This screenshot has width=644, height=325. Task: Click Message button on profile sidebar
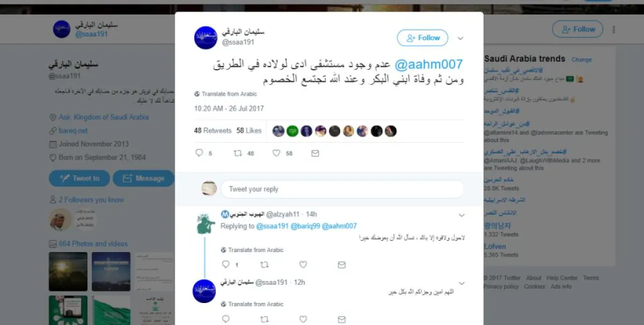click(143, 179)
